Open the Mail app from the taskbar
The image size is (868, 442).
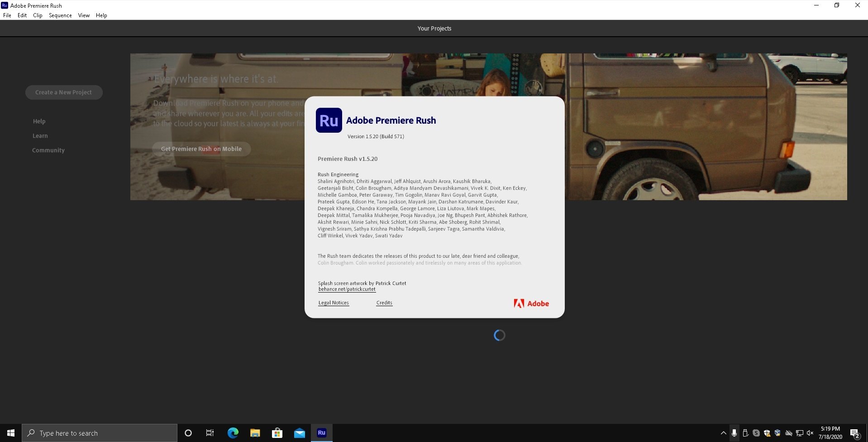(299, 433)
